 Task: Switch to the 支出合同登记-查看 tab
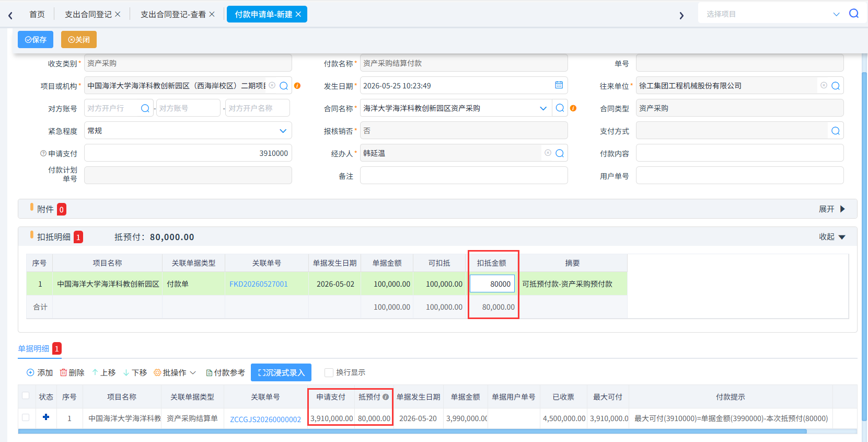point(173,14)
